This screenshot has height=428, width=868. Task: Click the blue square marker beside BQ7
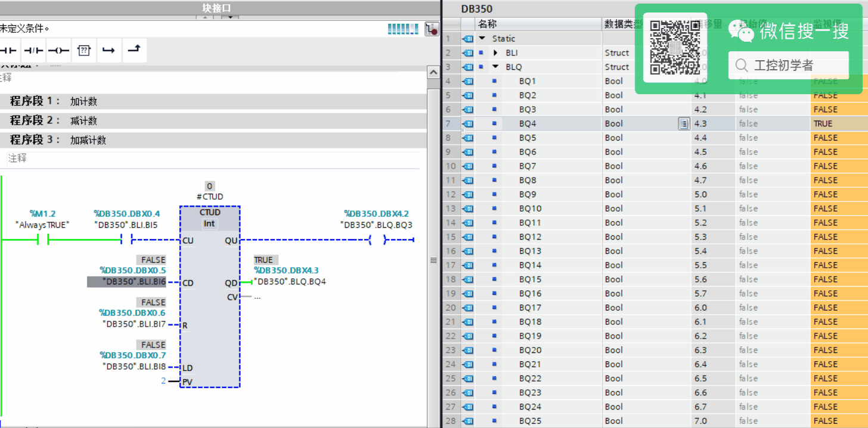(x=494, y=166)
